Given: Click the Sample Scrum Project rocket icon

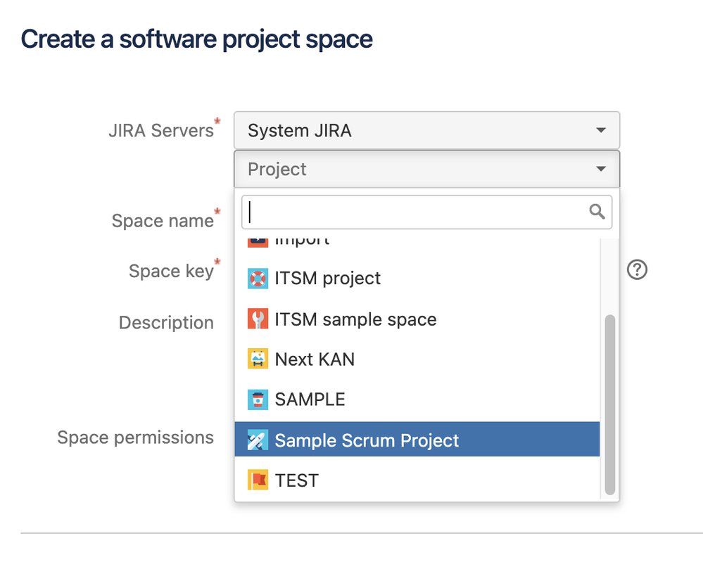Looking at the screenshot, I should click(258, 440).
